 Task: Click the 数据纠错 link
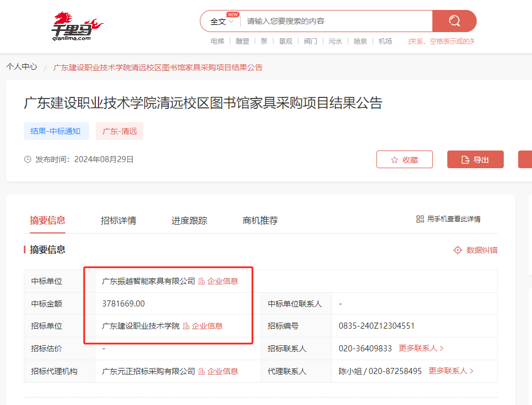point(482,250)
